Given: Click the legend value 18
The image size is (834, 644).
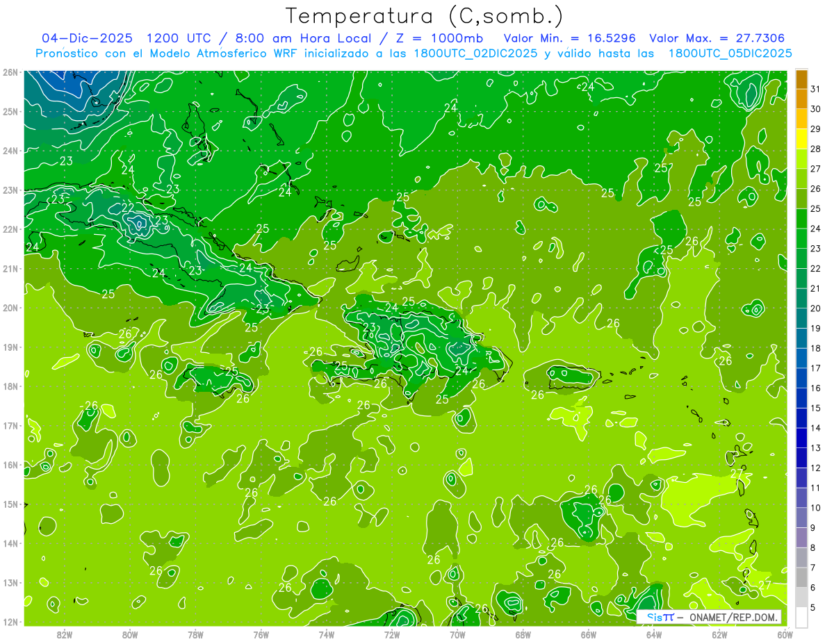Looking at the screenshot, I should coord(815,348).
